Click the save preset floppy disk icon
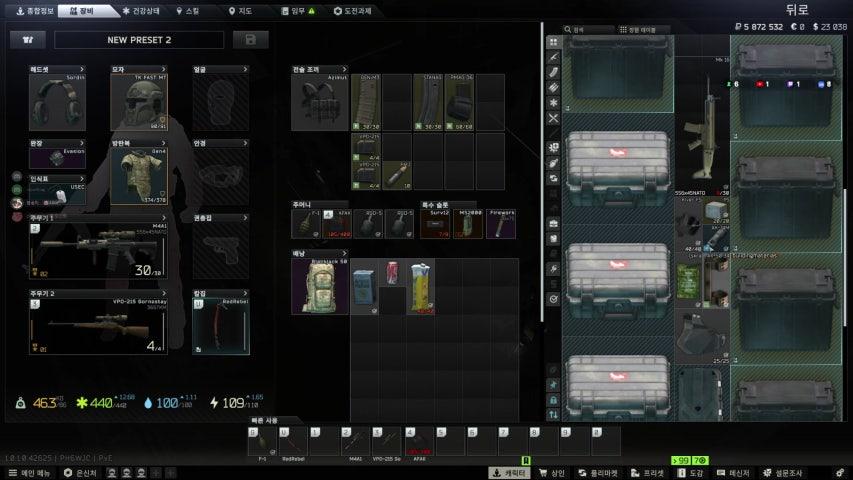 250,40
